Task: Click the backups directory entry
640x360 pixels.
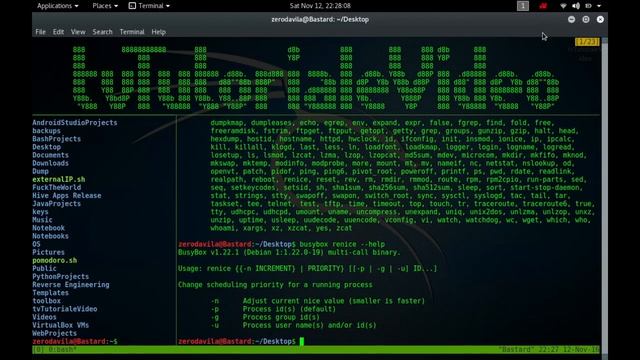Action: 47,131
